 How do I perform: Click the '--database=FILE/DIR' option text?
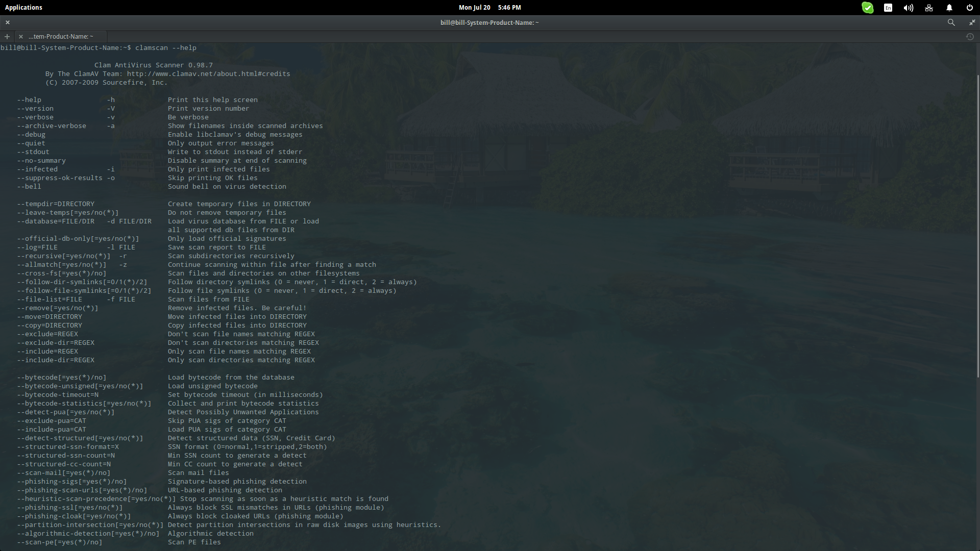pyautogui.click(x=56, y=221)
